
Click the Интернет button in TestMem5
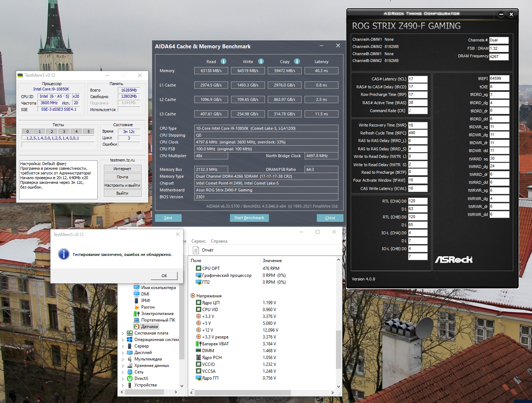coord(123,169)
